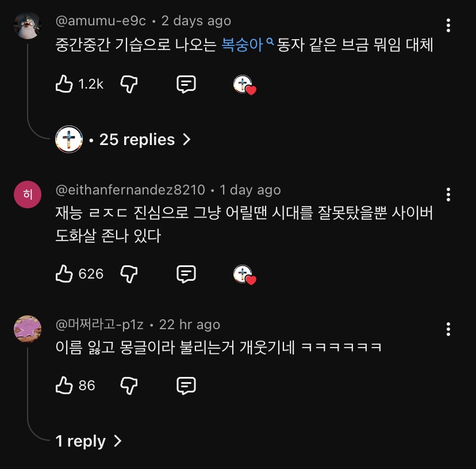The image size is (476, 469).
Task: Click creator heart badge on amumu-e9c comment
Action: coord(244,85)
